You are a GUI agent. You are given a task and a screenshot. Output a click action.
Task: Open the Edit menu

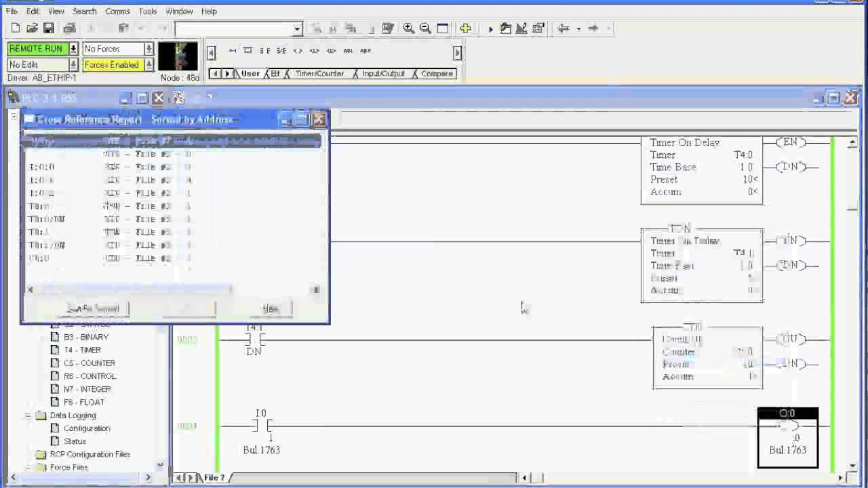33,11
